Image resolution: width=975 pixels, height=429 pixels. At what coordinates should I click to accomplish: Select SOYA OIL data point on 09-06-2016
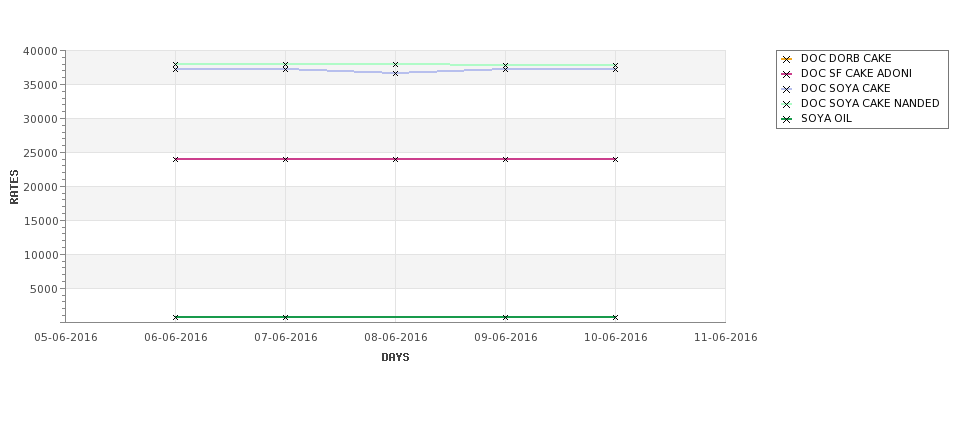point(506,317)
